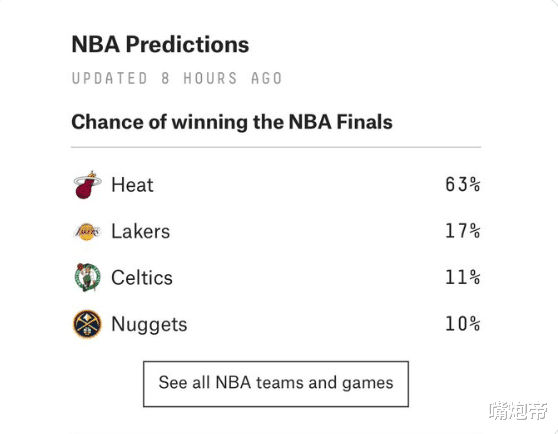Click Chance of winning the NBA Finals subtitle
This screenshot has width=558, height=434.
[x=232, y=122]
